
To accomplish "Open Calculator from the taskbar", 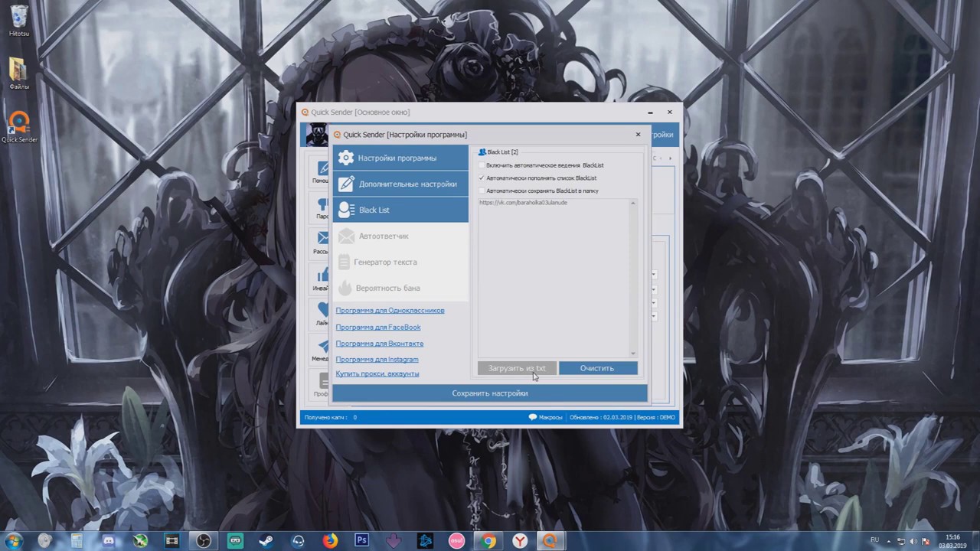I will (77, 541).
